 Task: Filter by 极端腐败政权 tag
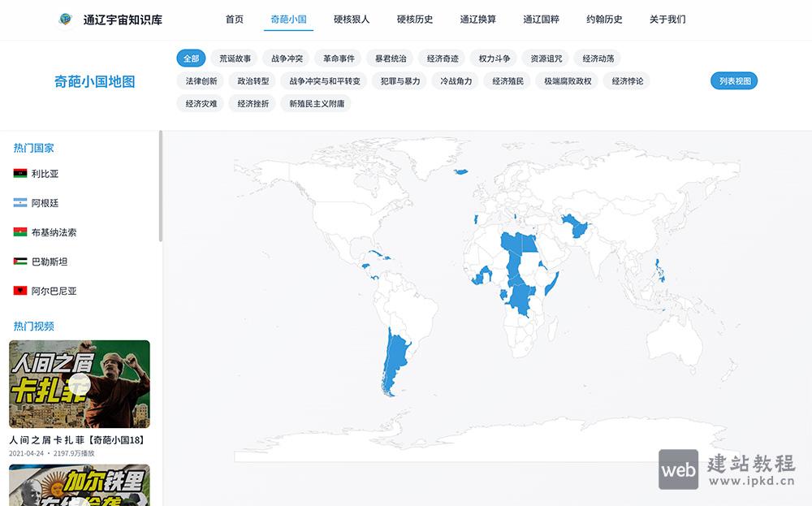[x=568, y=80]
